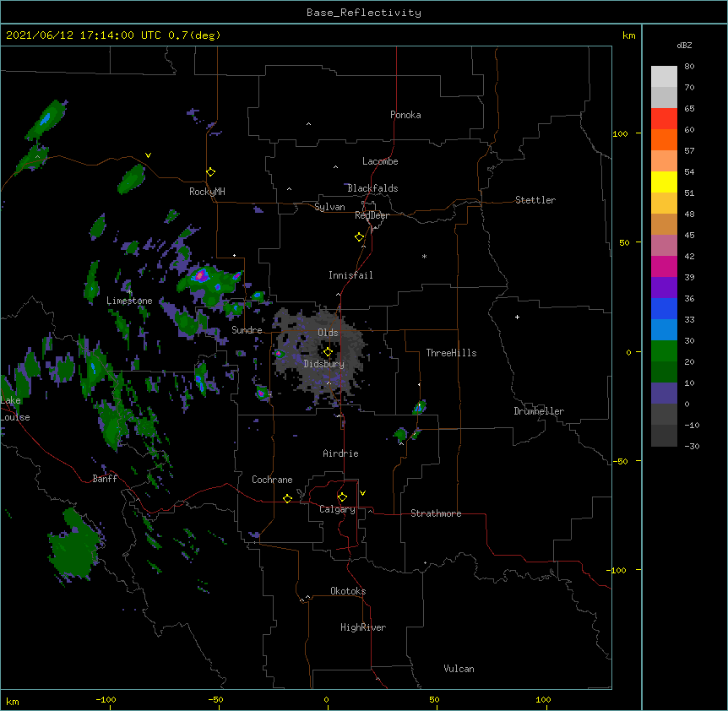This screenshot has width=728, height=711.
Task: Click the Banff town label
Action: click(x=105, y=479)
